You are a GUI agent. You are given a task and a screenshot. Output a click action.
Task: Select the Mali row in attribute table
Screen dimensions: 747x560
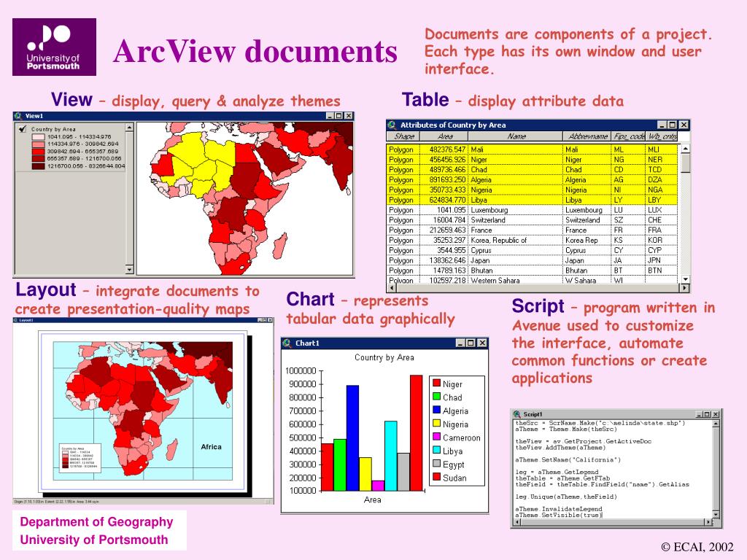click(532, 149)
